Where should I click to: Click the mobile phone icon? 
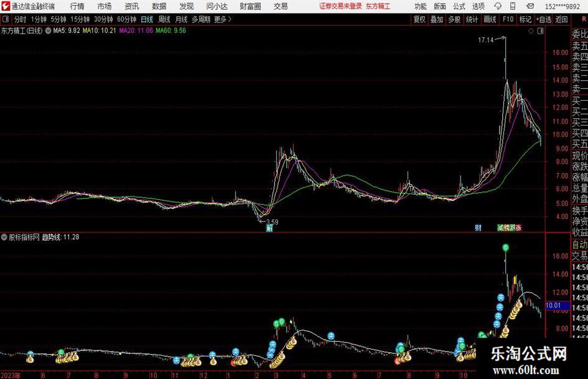pos(513,6)
